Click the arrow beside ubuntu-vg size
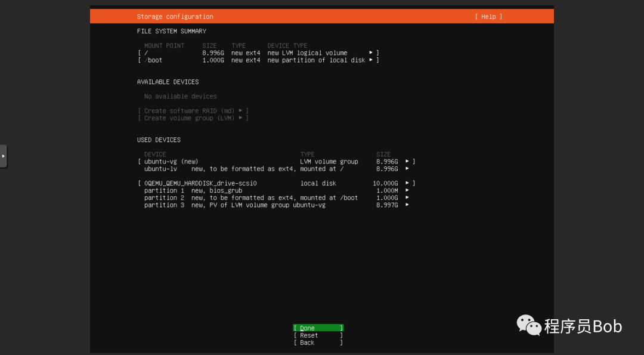Viewport: 644px width, 355px height. click(407, 162)
